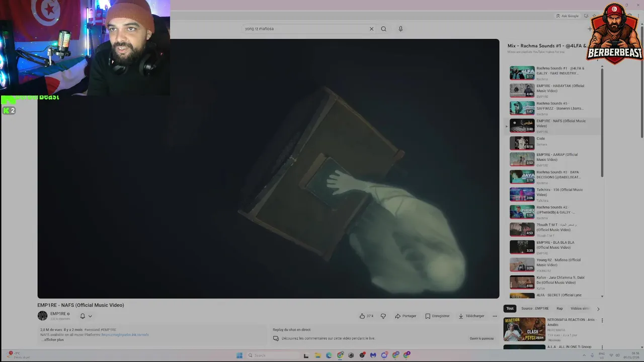
Task: Open EMP1RE channel name link
Action: 58,314
